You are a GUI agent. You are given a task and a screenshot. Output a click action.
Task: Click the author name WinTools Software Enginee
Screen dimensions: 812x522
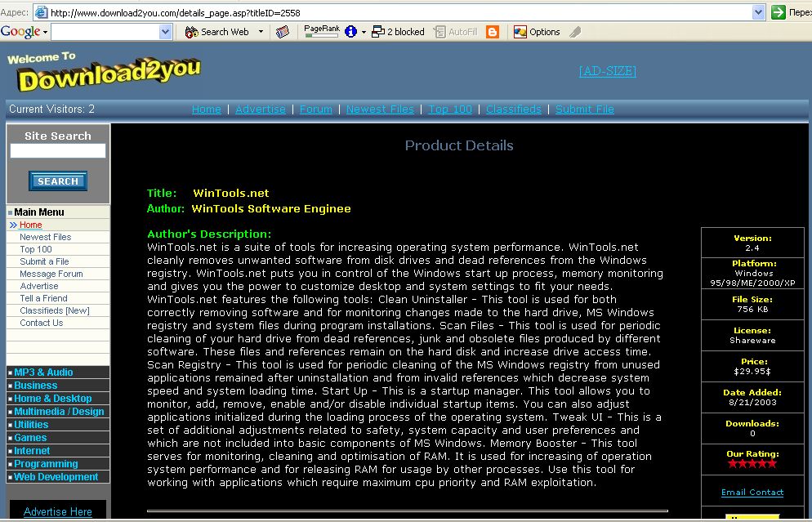271,208
